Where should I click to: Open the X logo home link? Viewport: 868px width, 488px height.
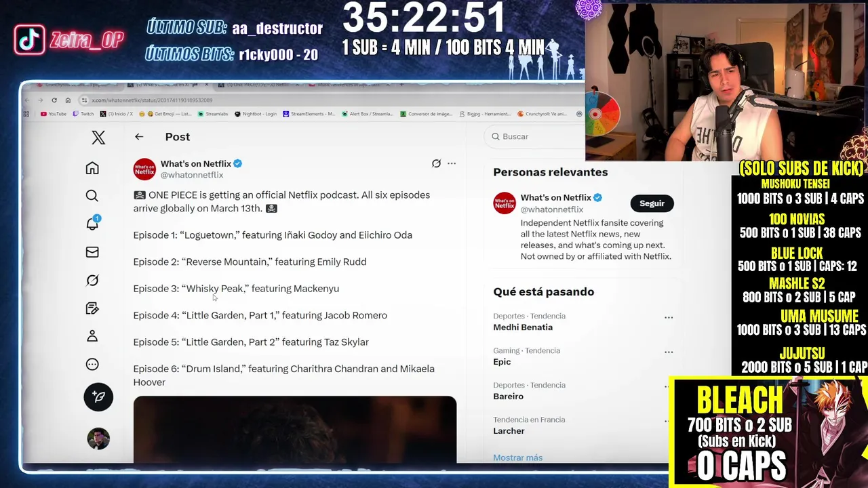coord(98,138)
